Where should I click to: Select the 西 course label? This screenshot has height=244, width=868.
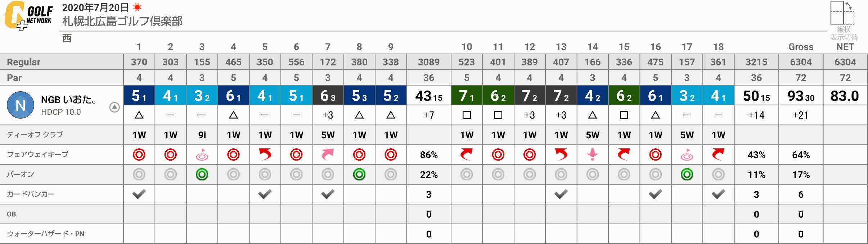pyautogui.click(x=67, y=38)
